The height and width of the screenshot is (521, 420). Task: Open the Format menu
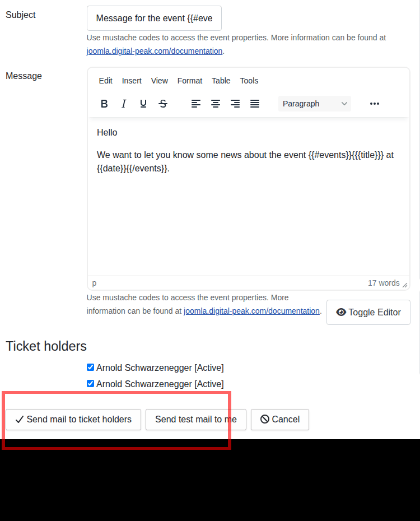(190, 81)
